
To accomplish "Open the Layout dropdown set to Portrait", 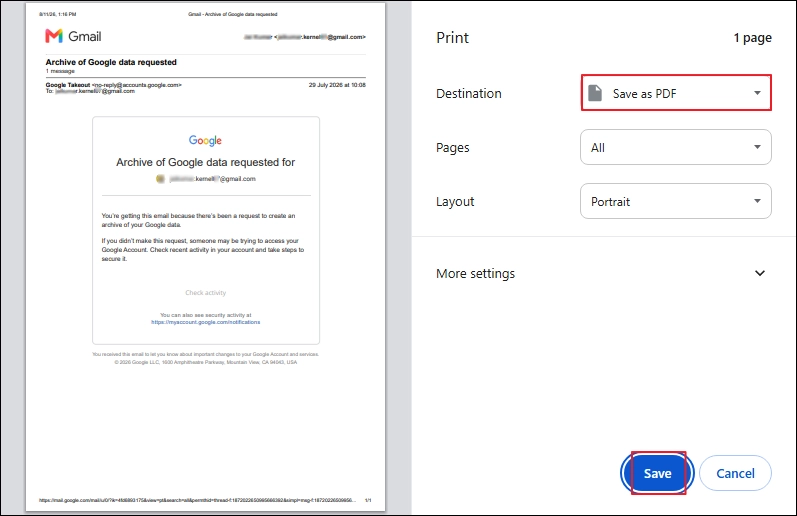I will pyautogui.click(x=676, y=201).
